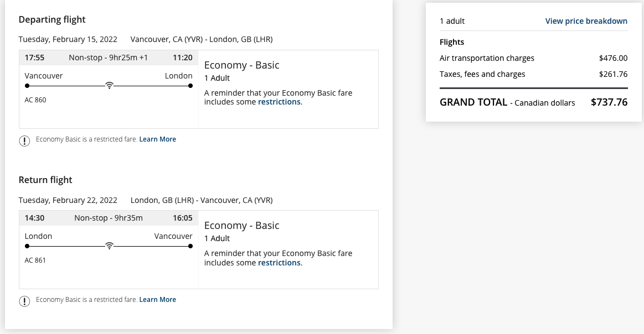644x334 pixels.
Task: Select flight number AC 861
Action: 35,260
